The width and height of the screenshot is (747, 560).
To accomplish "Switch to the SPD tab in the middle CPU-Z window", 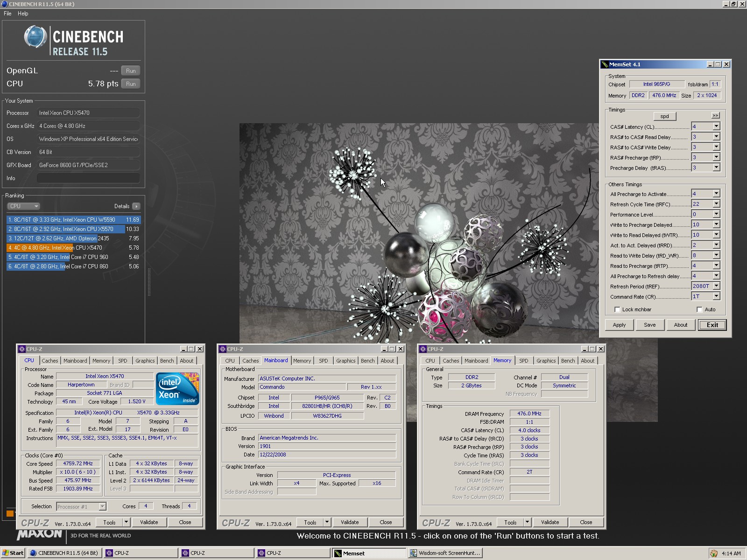I will coord(323,361).
